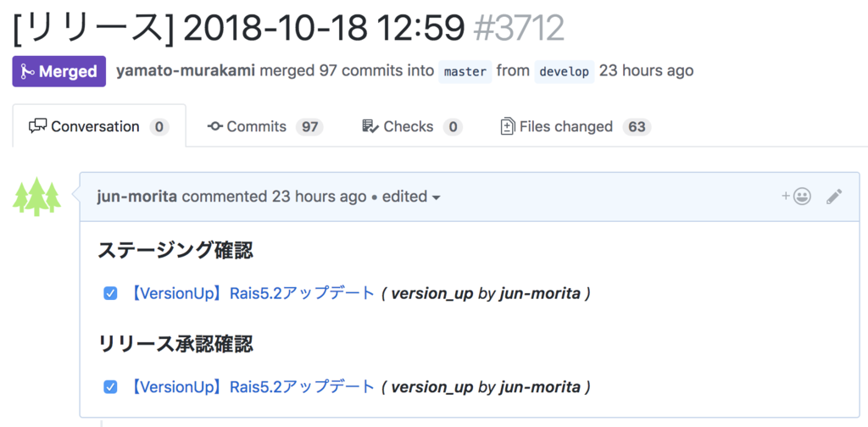Click the Checks tab checklist icon
This screenshot has width=868, height=427.
point(370,126)
